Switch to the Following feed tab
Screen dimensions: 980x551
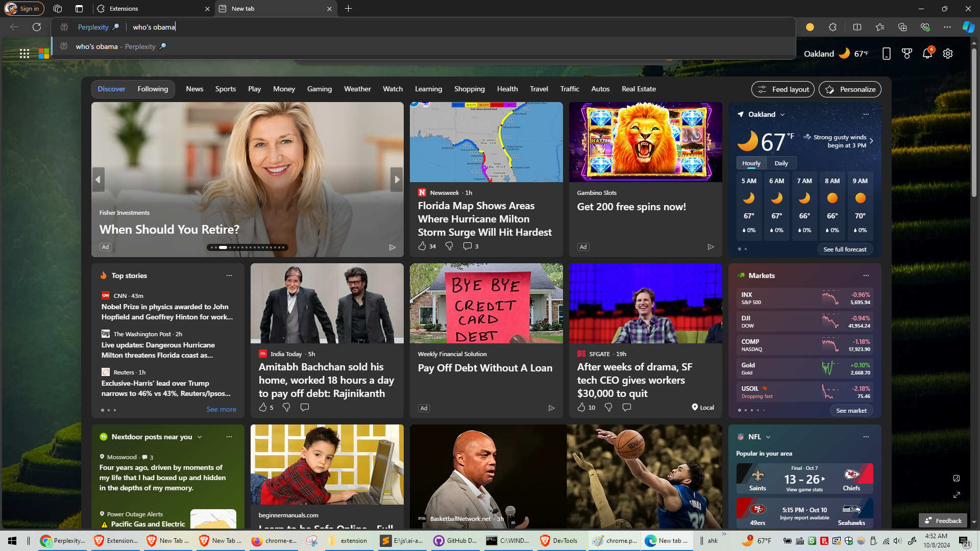click(153, 89)
